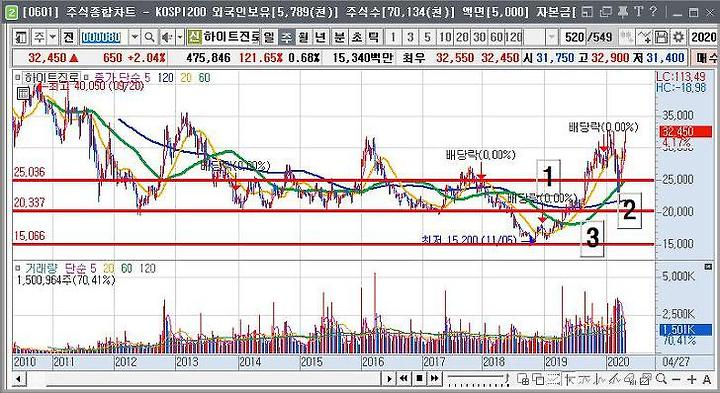Set interval to 1
Screen dimensions: 720x393
pyautogui.click(x=393, y=37)
